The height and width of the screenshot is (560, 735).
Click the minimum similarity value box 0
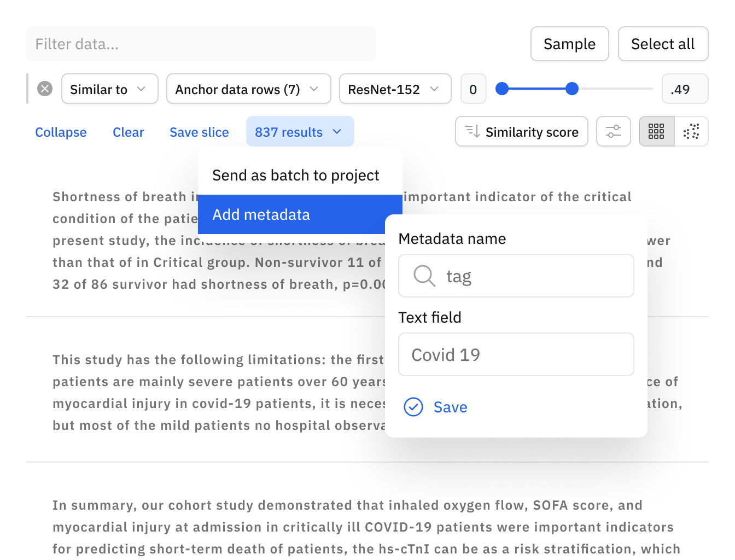[473, 89]
